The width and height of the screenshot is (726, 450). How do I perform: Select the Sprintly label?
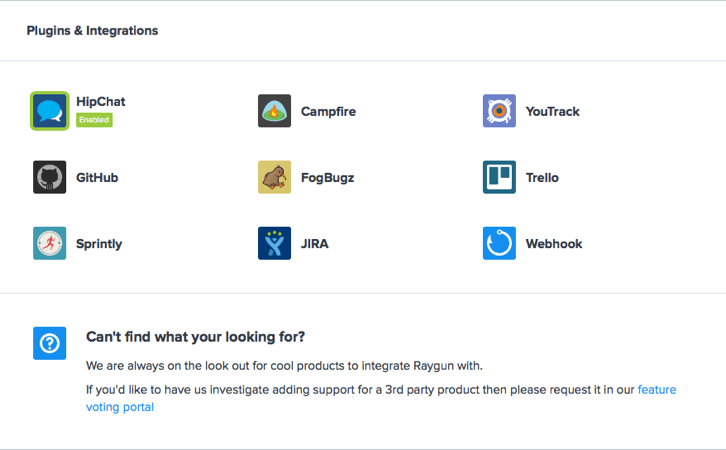pos(99,244)
